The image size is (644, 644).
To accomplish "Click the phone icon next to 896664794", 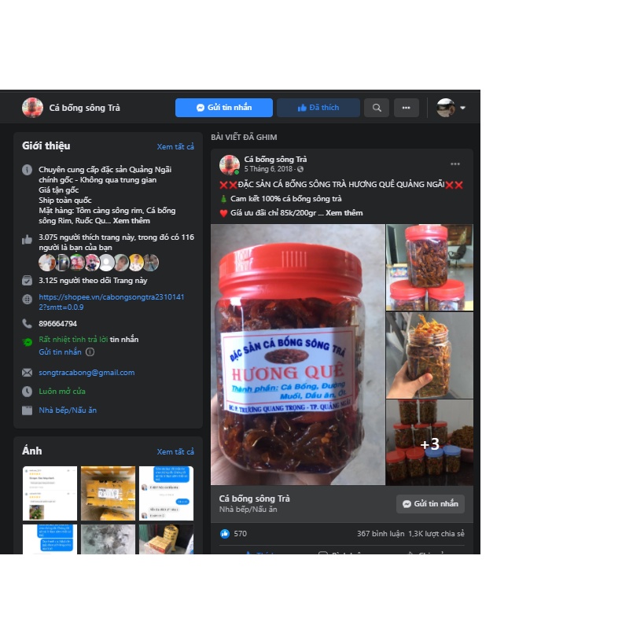I will [27, 324].
